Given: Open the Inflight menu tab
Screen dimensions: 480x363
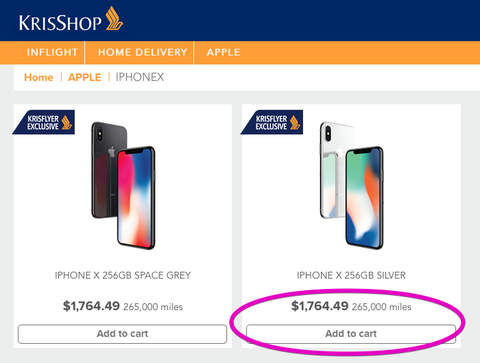Looking at the screenshot, I should click(x=52, y=52).
